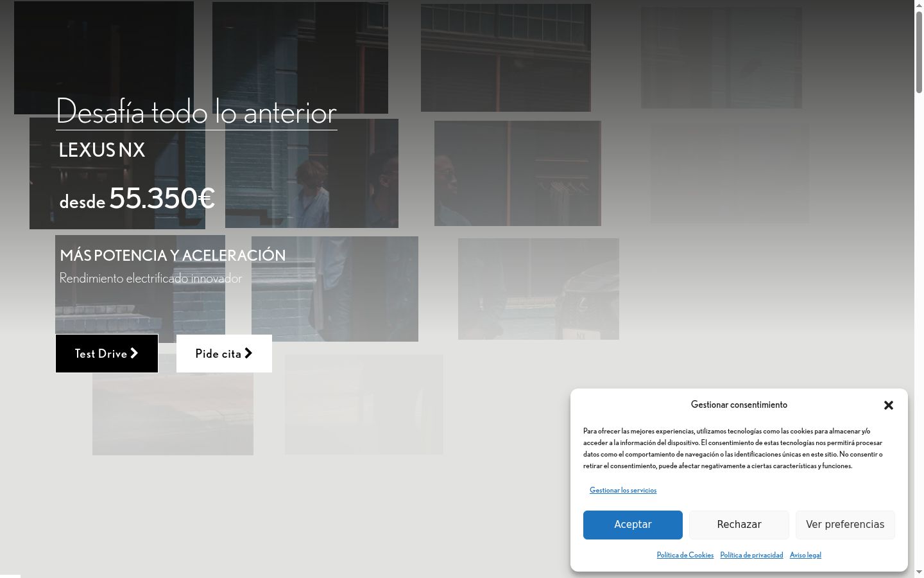
Task: Click the scrollbar down arrow
Action: [x=919, y=572]
